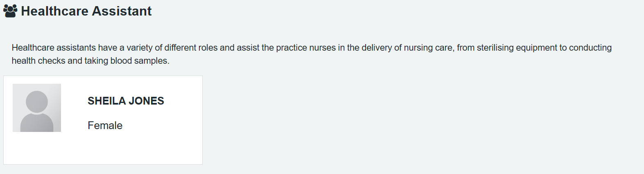Click the first line of the role description

coord(311,48)
